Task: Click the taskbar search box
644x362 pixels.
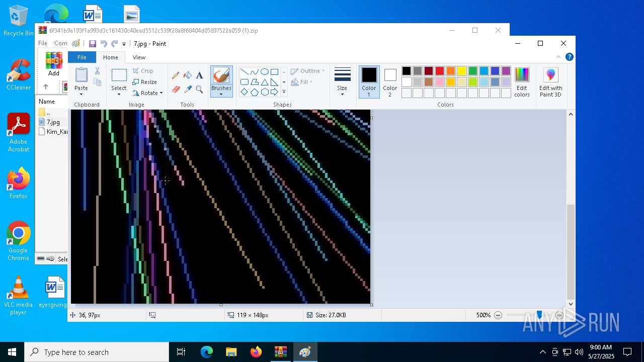Action: [x=97, y=352]
